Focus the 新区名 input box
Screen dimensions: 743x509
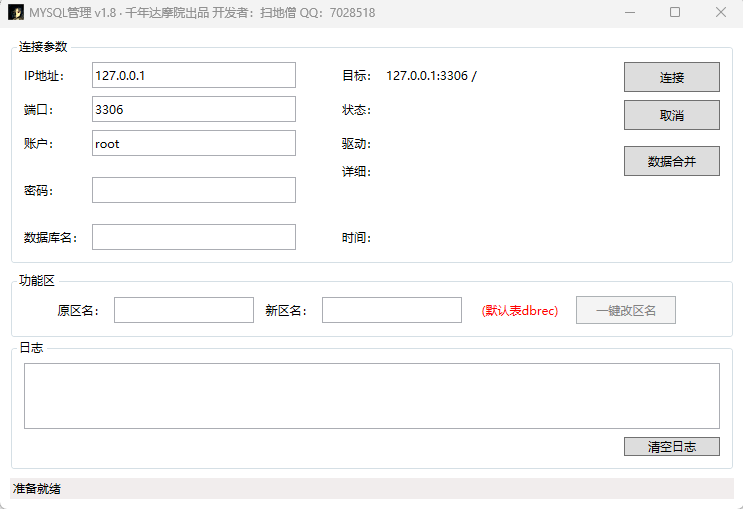tap(391, 310)
